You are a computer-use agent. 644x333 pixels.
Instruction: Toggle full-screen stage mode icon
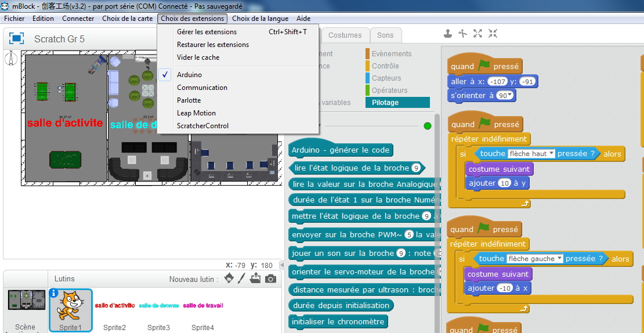[x=16, y=39]
